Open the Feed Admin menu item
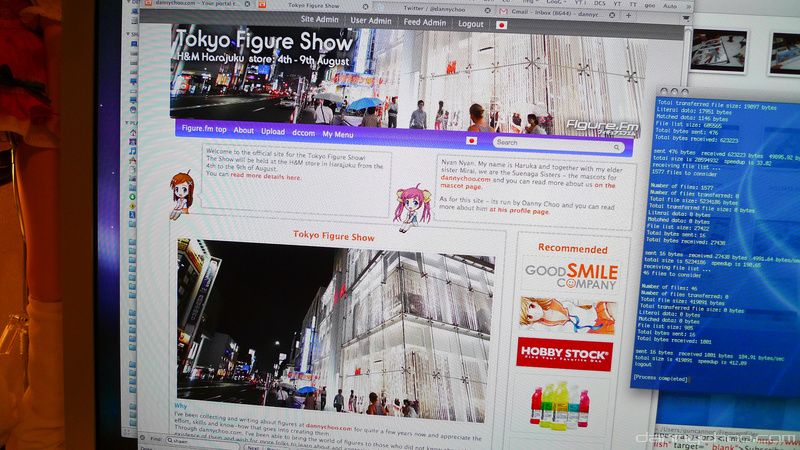Screen dimensions: 800x450 [426, 23]
